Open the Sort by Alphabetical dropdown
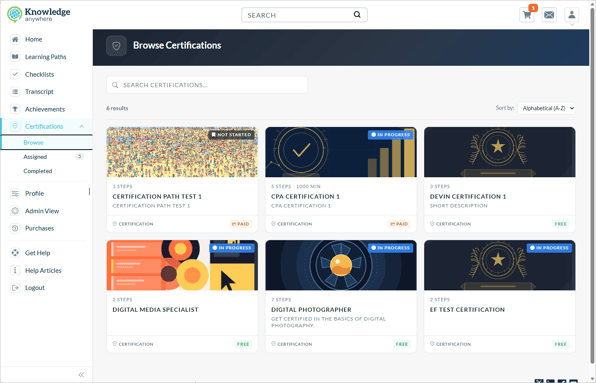Viewport: 596px width, 383px height. 546,108
